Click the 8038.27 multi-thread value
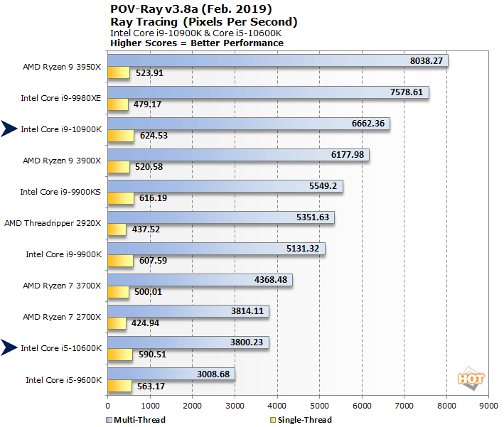504x427 pixels. point(427,61)
